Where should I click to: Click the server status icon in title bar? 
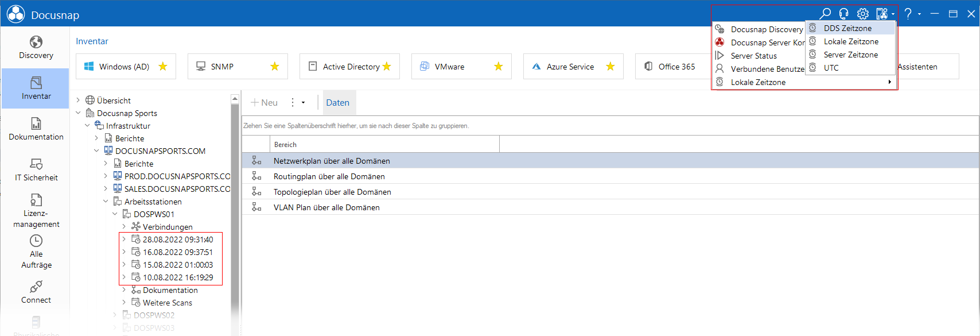(x=882, y=14)
